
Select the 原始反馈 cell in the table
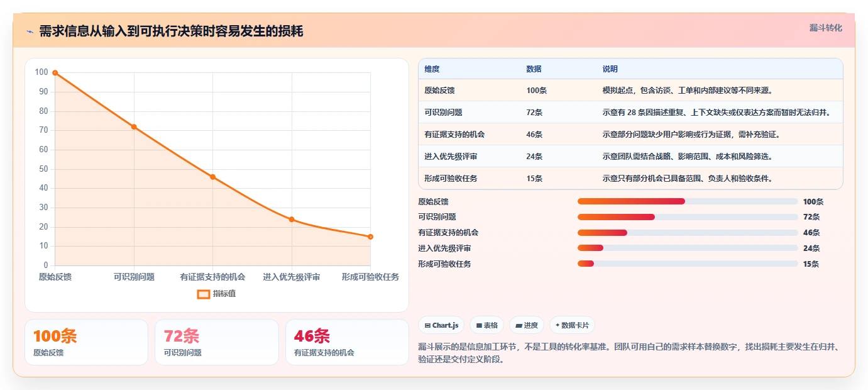coord(439,91)
